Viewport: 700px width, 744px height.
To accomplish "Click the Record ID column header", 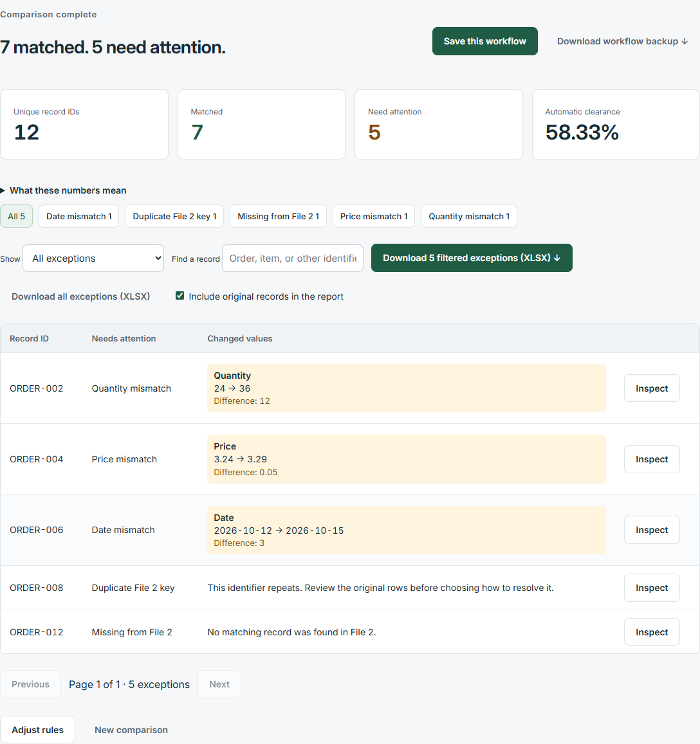I will [x=29, y=338].
